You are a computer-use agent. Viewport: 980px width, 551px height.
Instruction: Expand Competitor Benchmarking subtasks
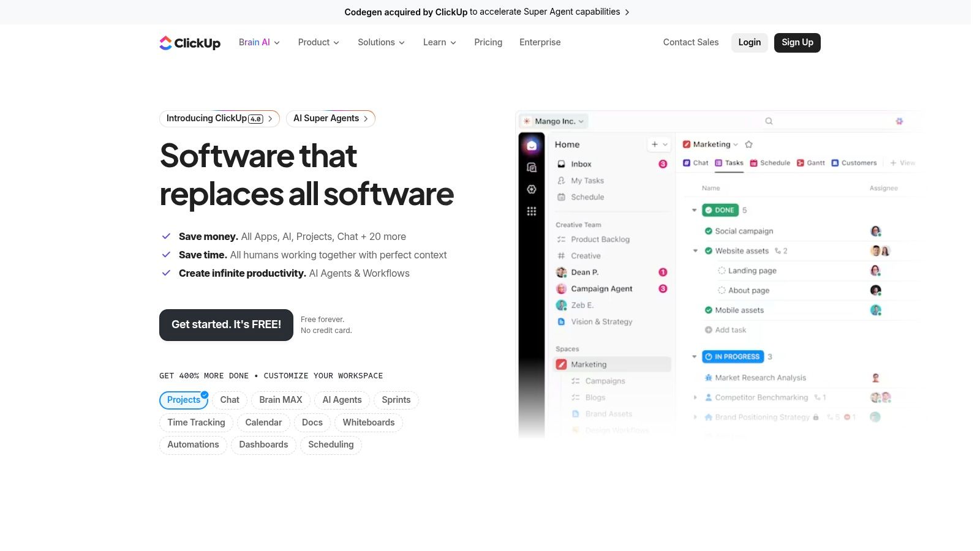(695, 397)
